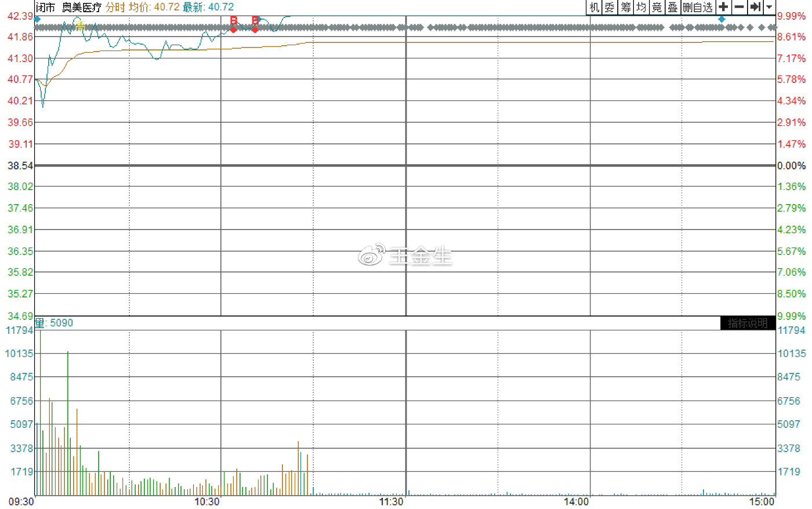Open the 竞 call auction button
Screen dimensions: 812x509
coord(657,7)
